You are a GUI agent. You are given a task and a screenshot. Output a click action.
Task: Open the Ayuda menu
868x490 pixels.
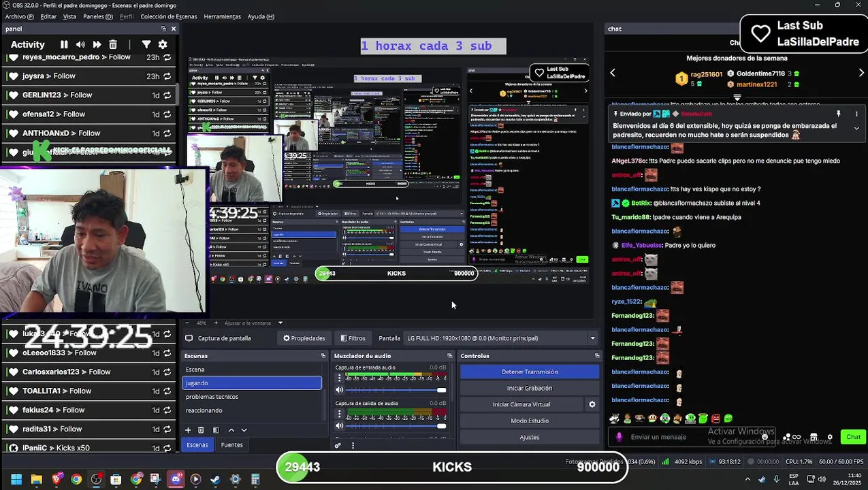tap(261, 16)
